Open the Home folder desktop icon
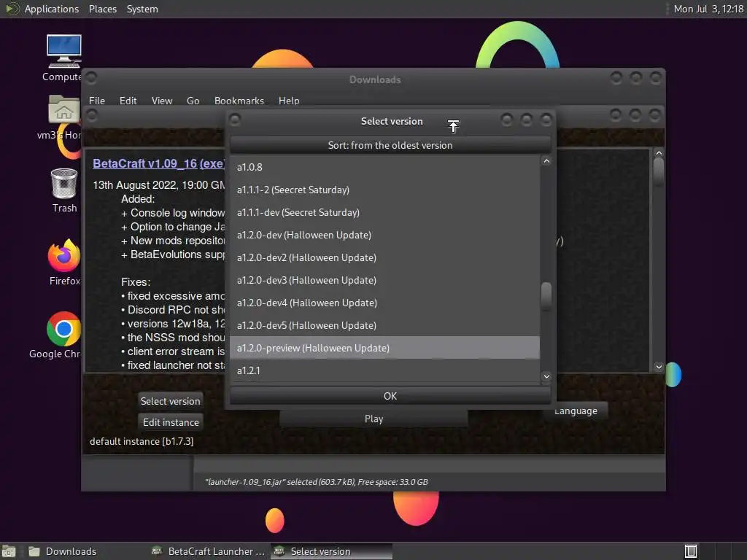 coord(64,109)
